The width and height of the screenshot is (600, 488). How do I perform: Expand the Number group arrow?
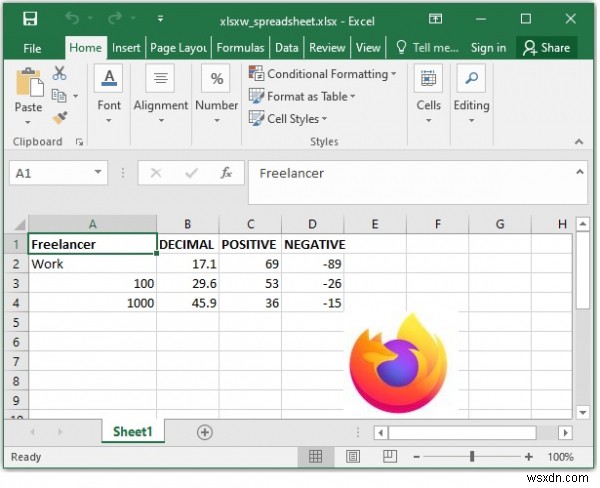coord(217,121)
